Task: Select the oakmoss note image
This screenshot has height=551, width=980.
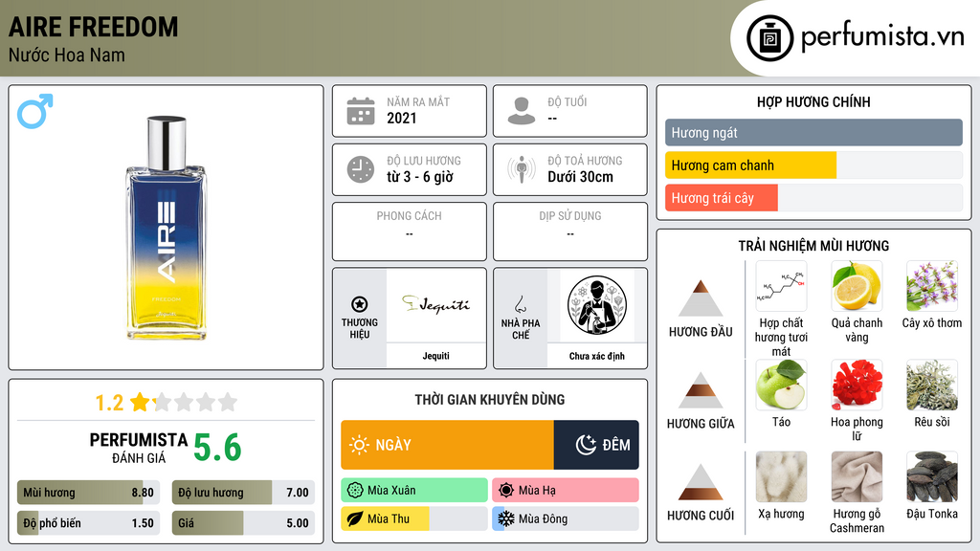Action: point(932,385)
